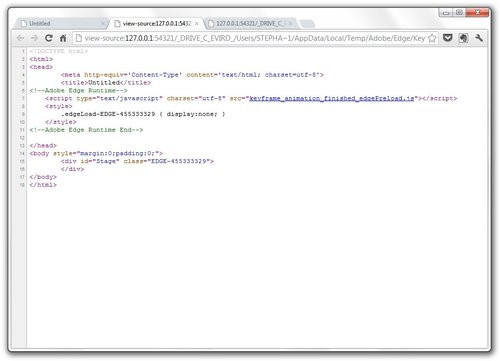Close the browser window
500x361 pixels.
pos(477,13)
